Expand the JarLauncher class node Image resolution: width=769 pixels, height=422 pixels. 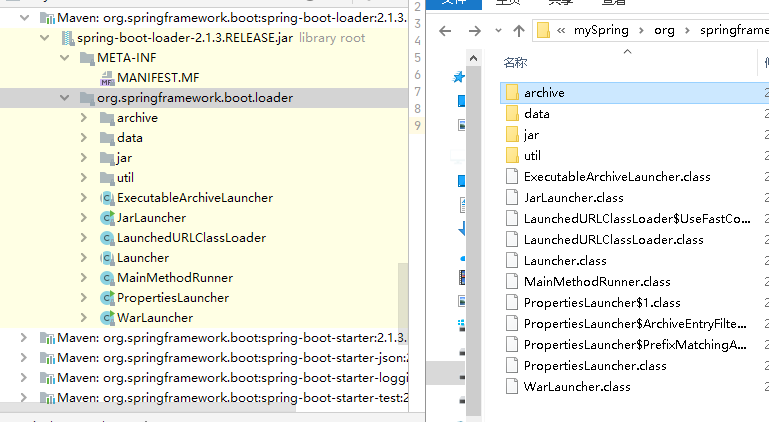[x=83, y=218]
